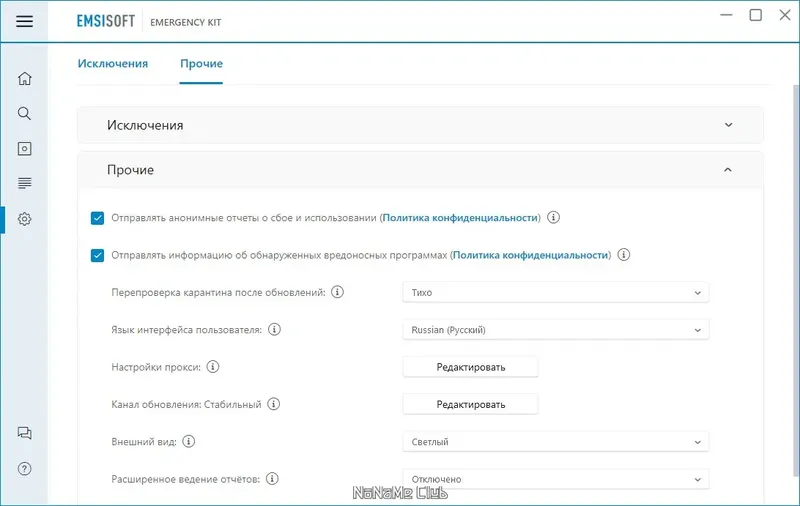Open the Logs list icon in sidebar

(x=24, y=183)
